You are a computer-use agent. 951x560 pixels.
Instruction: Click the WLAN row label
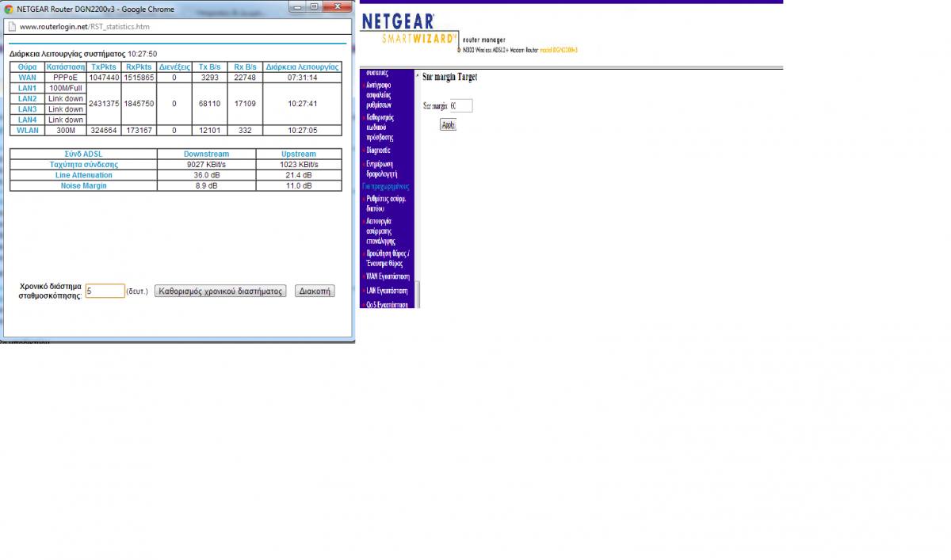tap(27, 131)
